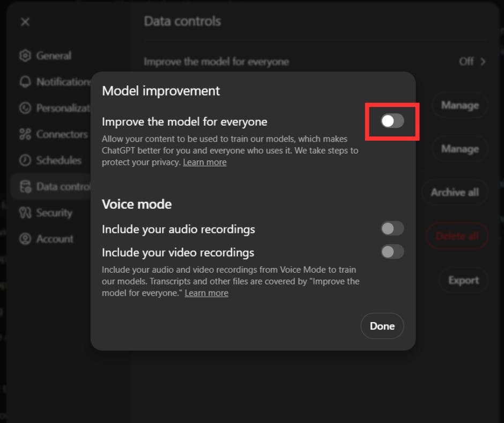
Task: Click the Security icon in sidebar
Action: coord(25,213)
